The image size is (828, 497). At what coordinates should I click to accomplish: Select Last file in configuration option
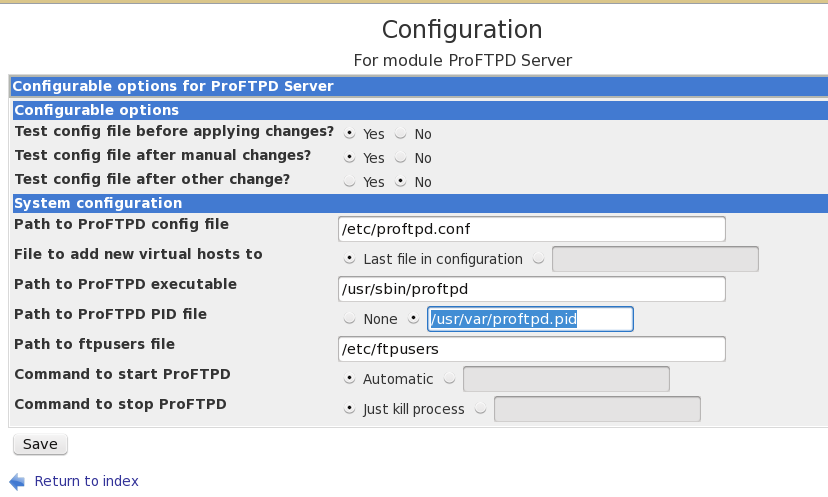tap(349, 258)
